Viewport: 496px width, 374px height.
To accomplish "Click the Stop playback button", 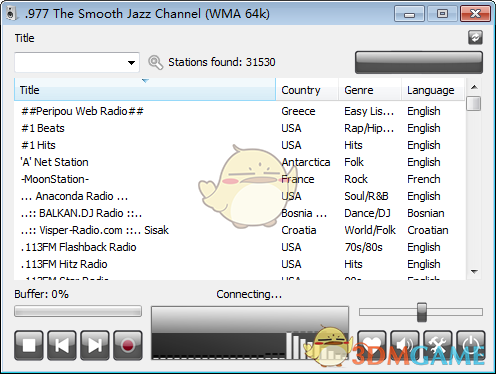I will [29, 345].
